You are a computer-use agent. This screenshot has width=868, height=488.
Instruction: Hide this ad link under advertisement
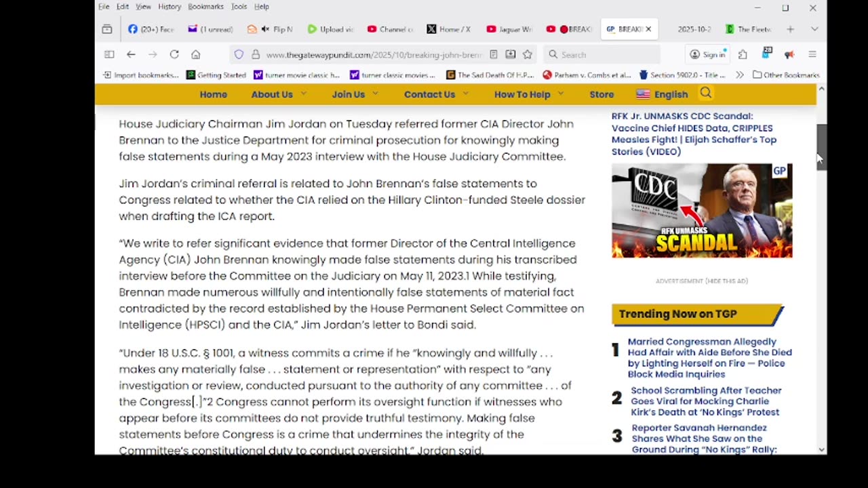pyautogui.click(x=725, y=281)
